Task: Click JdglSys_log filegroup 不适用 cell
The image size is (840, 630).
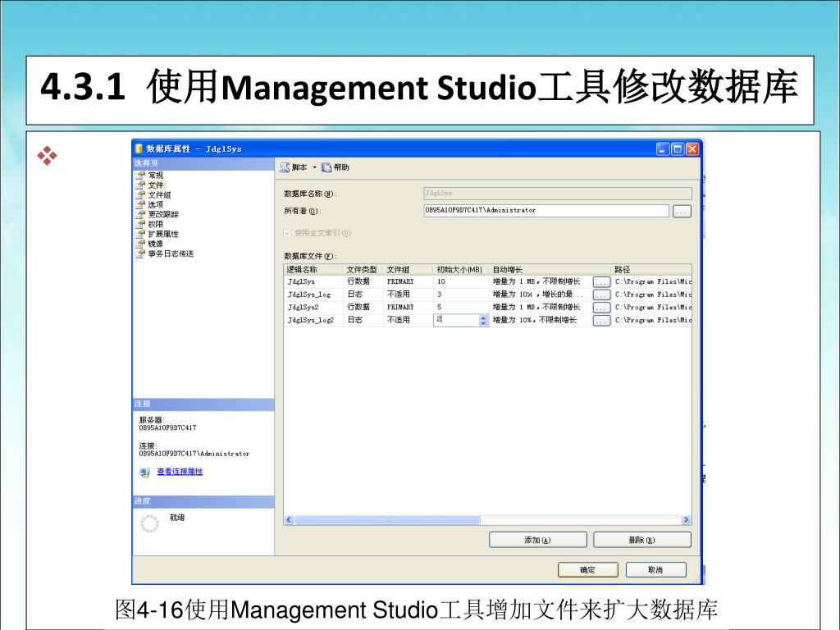Action: pos(408,294)
